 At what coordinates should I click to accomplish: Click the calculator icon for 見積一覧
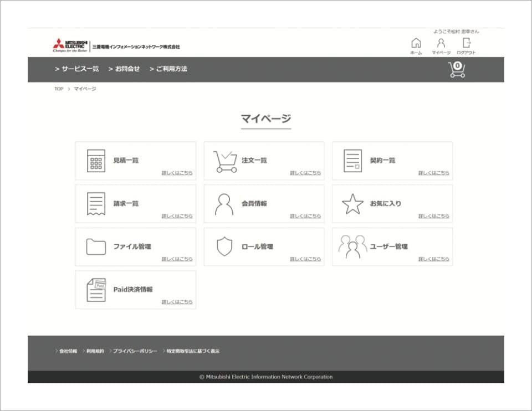96,161
